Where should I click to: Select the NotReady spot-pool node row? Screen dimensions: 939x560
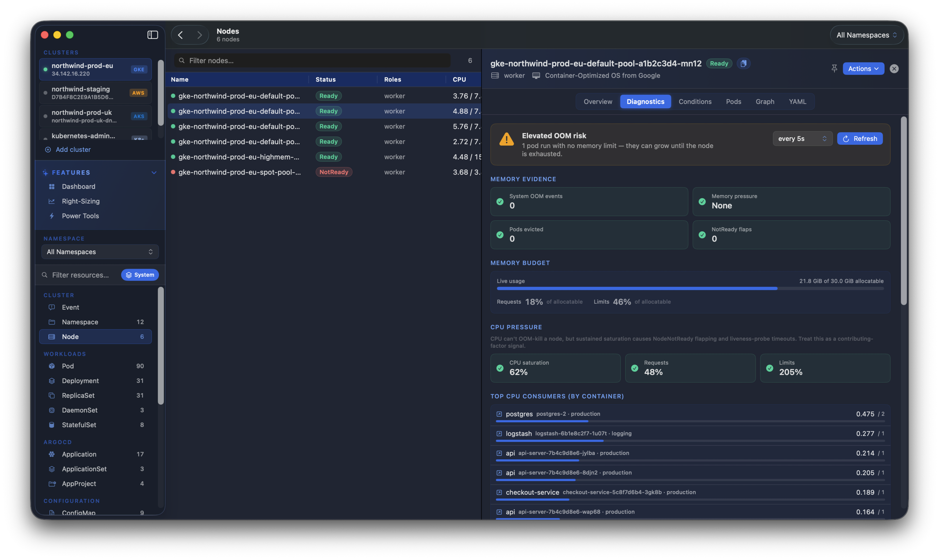[x=324, y=172]
